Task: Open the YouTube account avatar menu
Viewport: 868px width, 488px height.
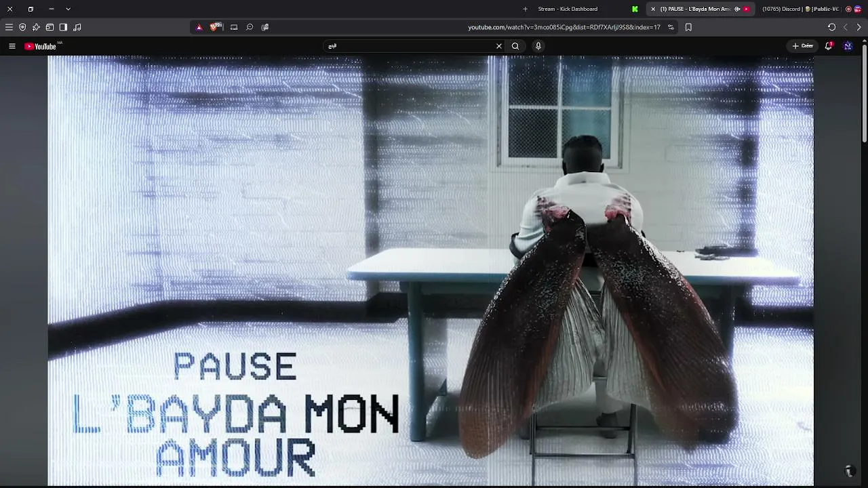Action: tap(848, 46)
